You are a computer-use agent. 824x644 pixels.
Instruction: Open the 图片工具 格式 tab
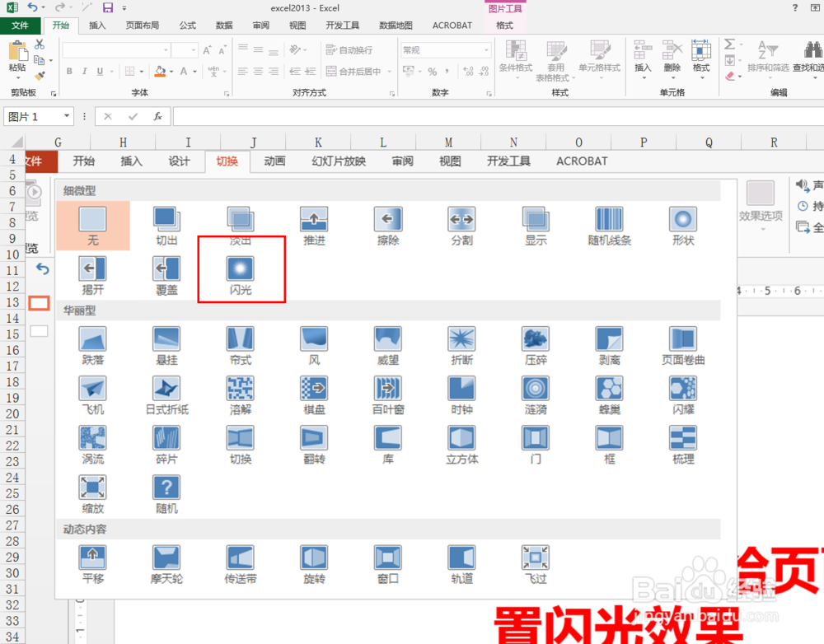coord(504,26)
